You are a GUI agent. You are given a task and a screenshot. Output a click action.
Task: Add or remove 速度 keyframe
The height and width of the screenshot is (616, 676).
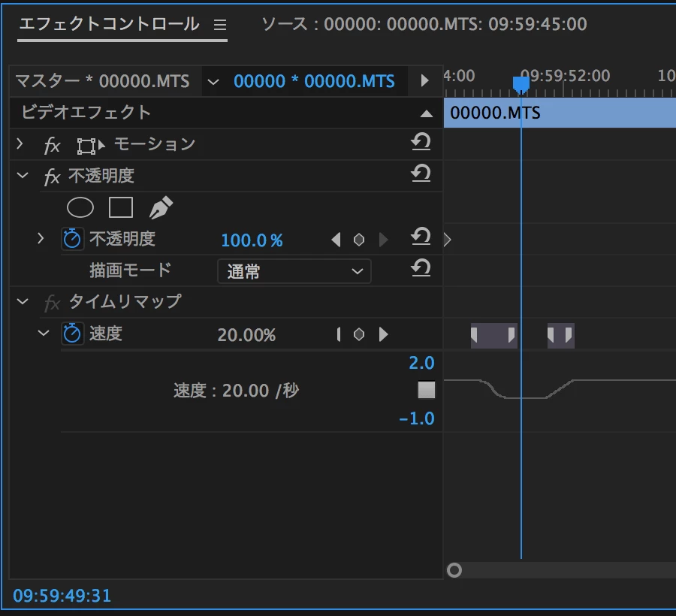(359, 334)
